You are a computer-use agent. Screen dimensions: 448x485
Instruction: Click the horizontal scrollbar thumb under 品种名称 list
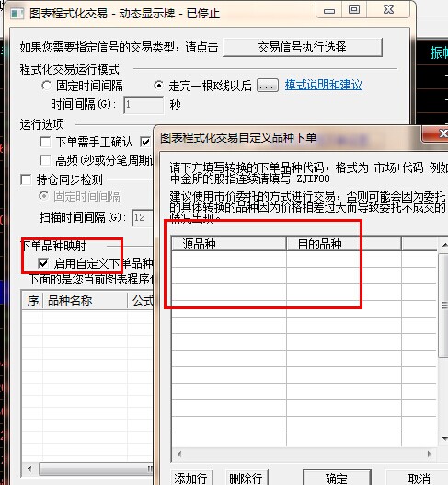(x=96, y=468)
